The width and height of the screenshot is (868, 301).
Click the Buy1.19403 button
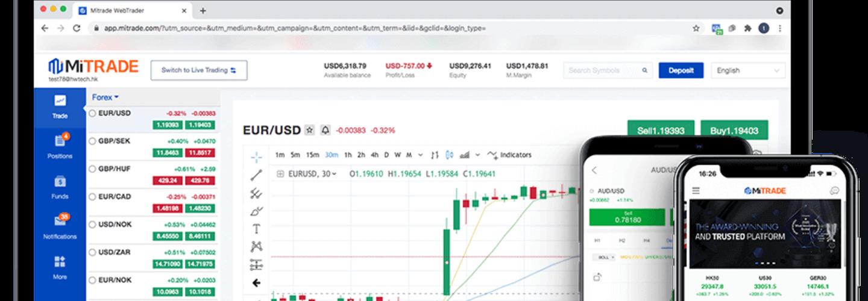pos(734,130)
